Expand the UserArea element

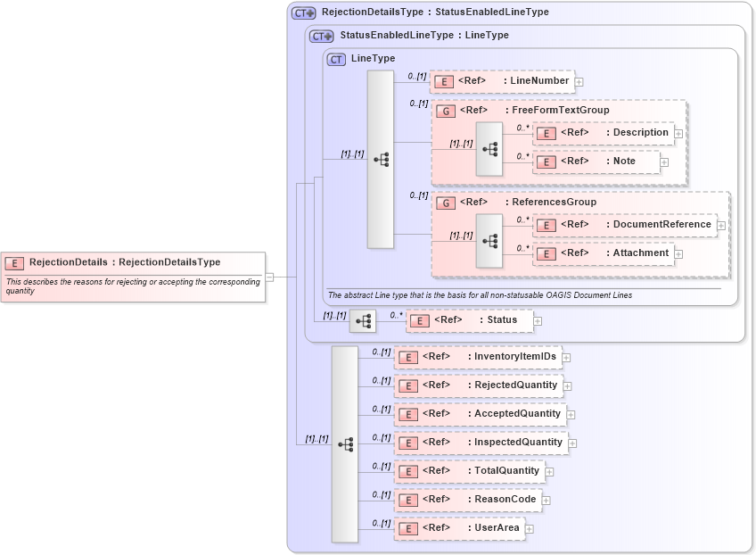click(x=530, y=528)
